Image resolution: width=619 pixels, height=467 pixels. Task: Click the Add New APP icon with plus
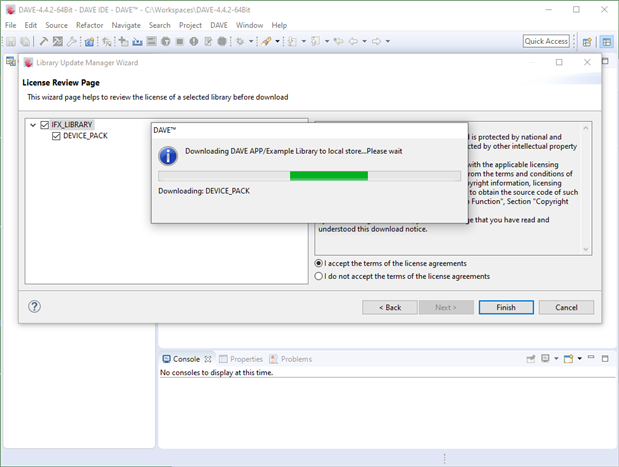point(124,41)
